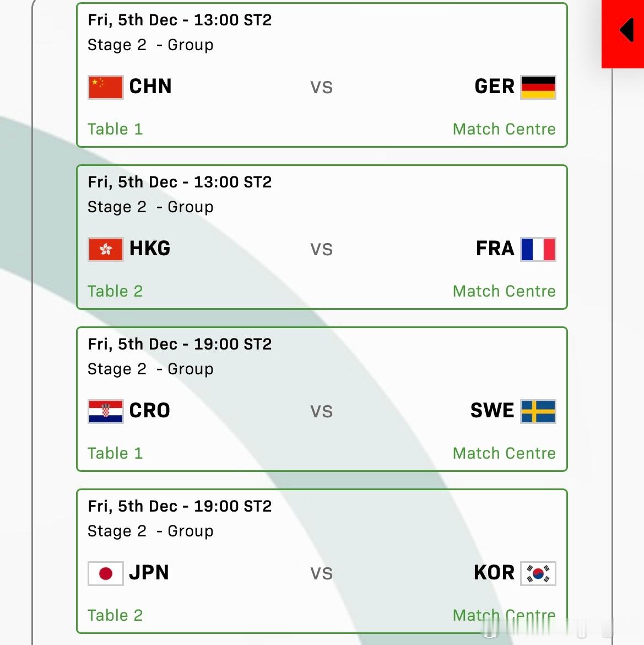
Task: Click the France flag icon
Action: [x=538, y=249]
